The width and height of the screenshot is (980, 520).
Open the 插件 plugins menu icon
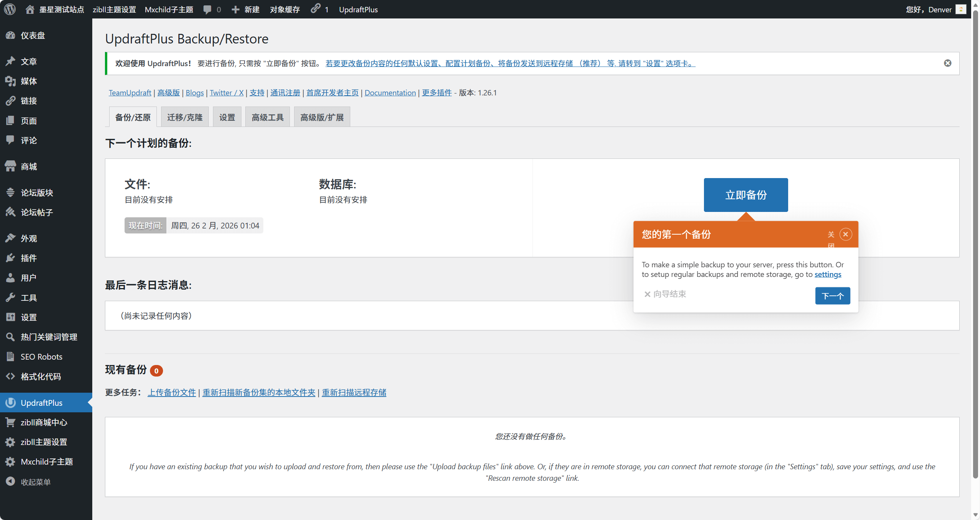[10, 258]
